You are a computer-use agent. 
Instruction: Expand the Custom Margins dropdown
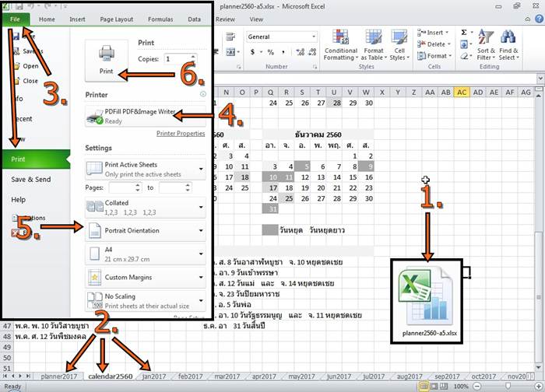[x=146, y=278]
